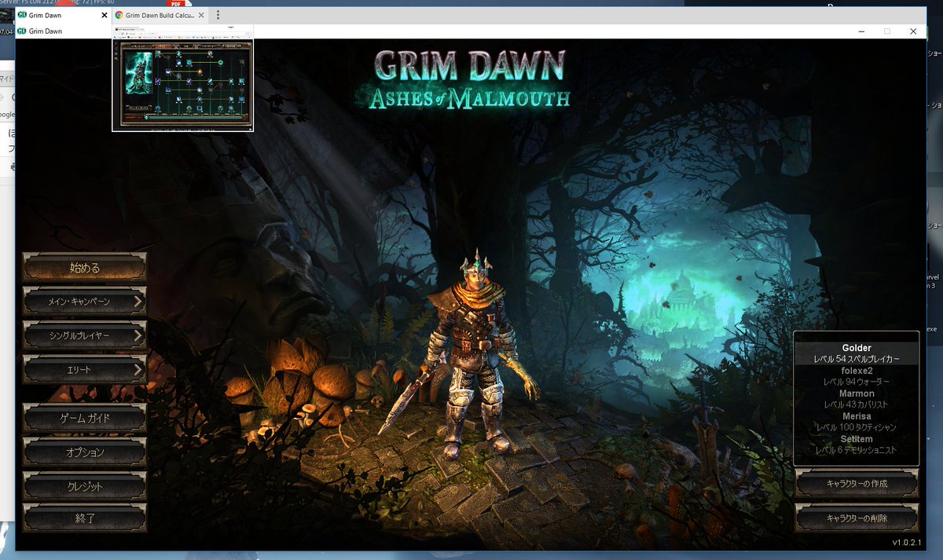Open the エリート difficulty selector

click(84, 369)
